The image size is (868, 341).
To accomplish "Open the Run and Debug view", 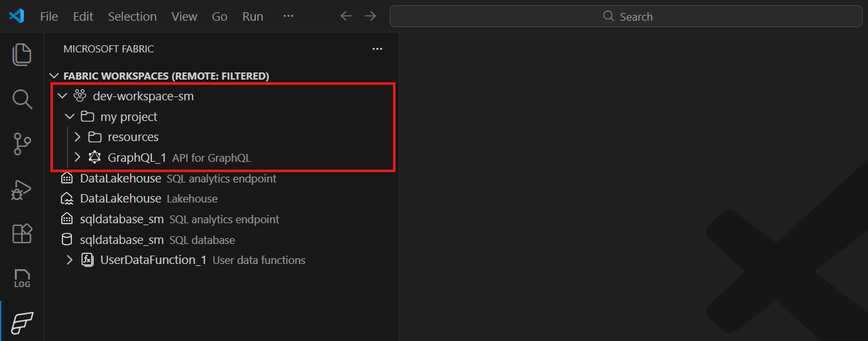I will click(x=22, y=189).
